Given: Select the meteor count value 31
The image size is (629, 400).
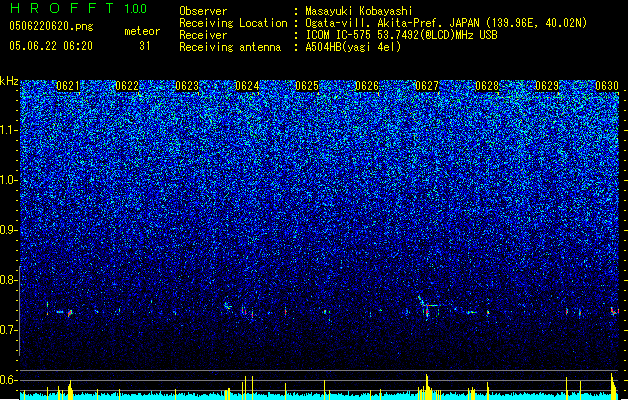Looking at the screenshot, I should click(x=145, y=46).
